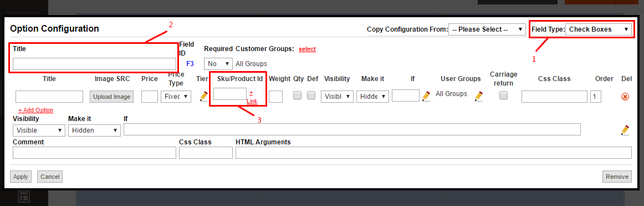Delete option row with red X icon
This screenshot has width=644, height=206.
[x=625, y=97]
